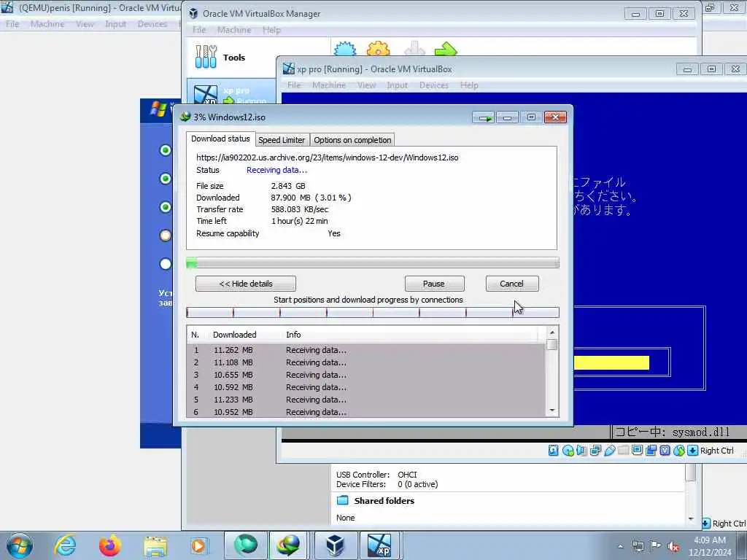This screenshot has width=747, height=560.
Task: Open Input menu in xp pro window
Action: pos(397,85)
